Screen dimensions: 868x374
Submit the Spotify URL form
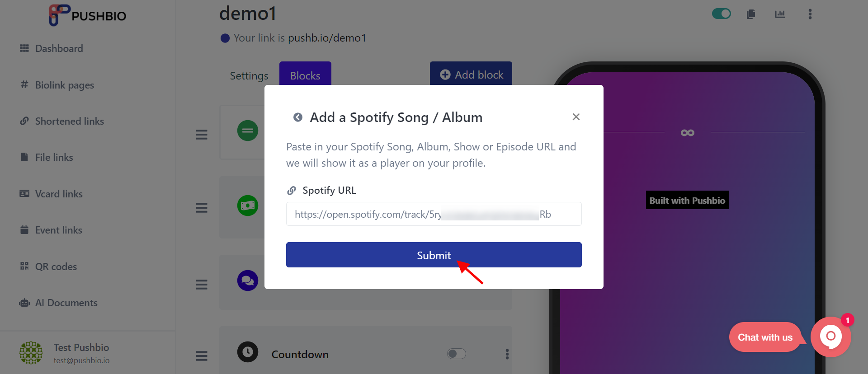(x=434, y=255)
